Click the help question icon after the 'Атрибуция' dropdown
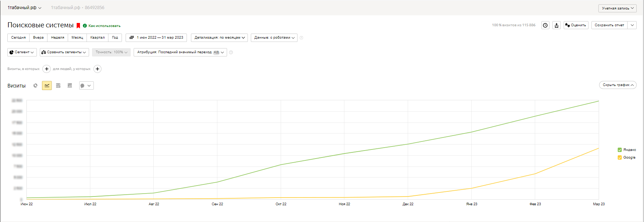Screen dimensions: 644x222 point(231,52)
